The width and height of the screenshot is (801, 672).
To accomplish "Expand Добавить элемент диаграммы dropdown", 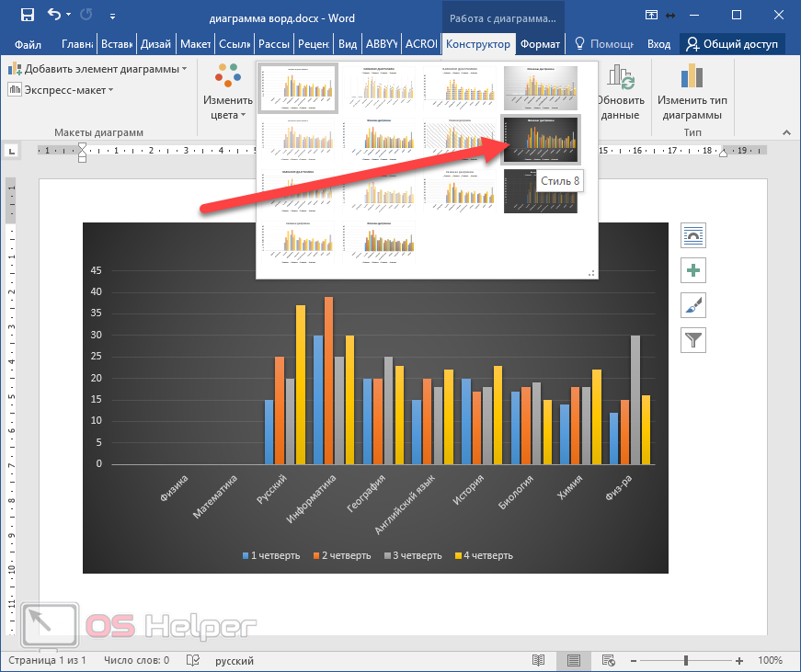I will point(97,69).
